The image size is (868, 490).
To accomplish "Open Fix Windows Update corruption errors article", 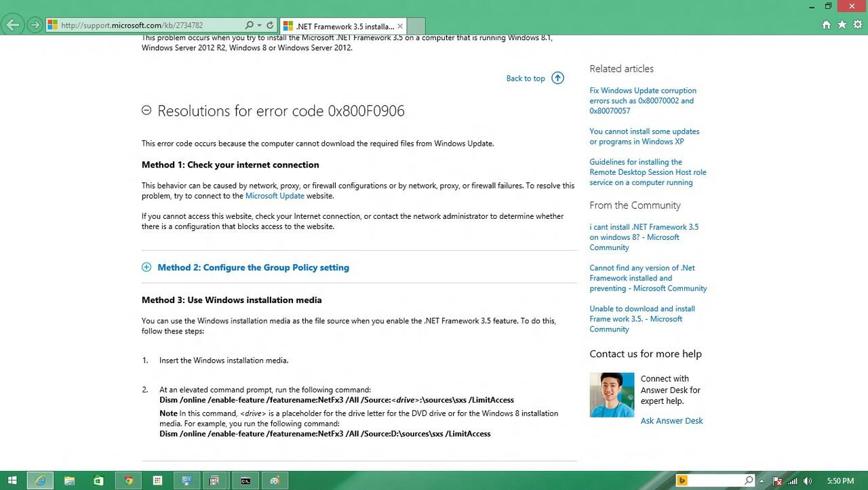I will coord(643,100).
